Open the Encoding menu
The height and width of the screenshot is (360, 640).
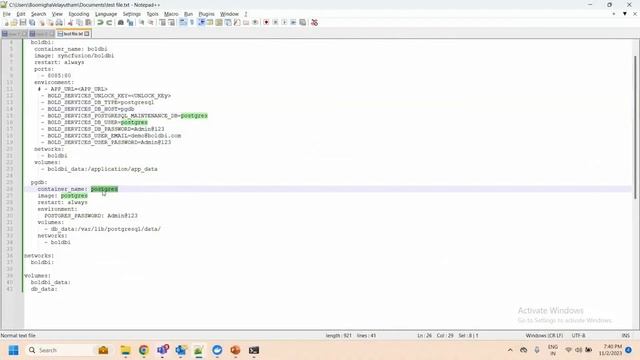tap(79, 14)
